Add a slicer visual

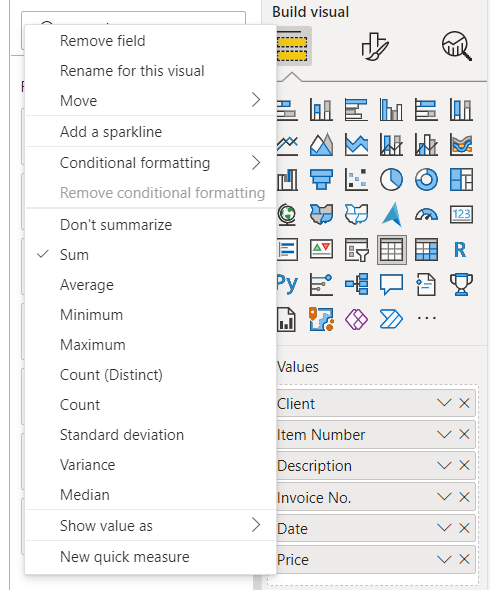click(356, 249)
